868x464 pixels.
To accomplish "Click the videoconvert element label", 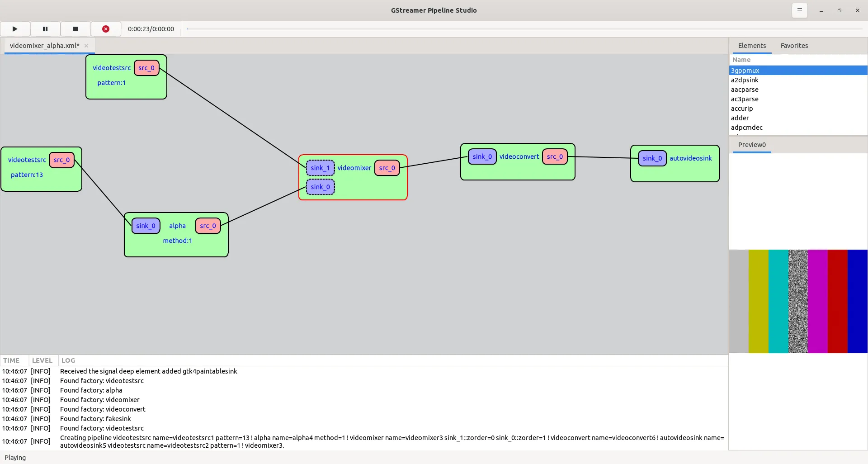I will coord(519,156).
